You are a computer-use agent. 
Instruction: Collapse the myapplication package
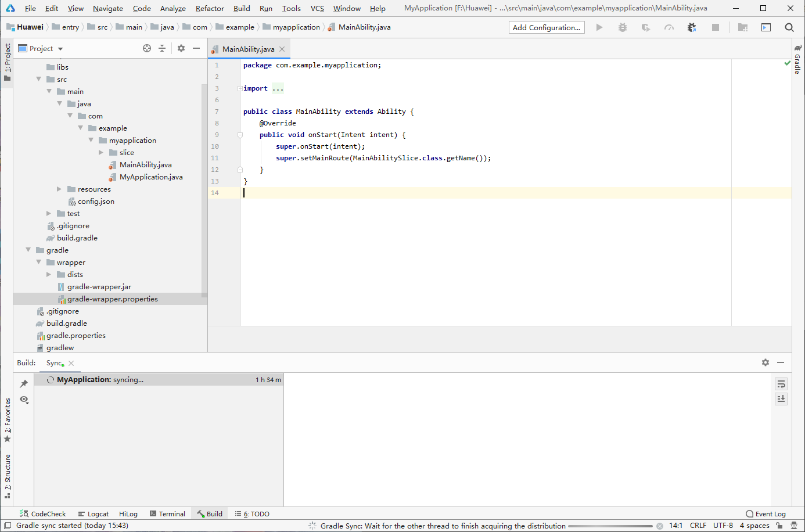coord(91,140)
